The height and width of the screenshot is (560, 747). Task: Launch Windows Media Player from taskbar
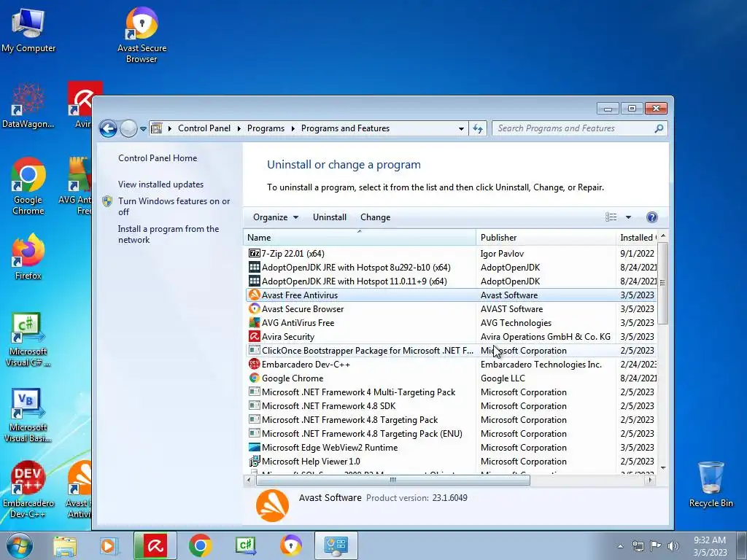(x=108, y=545)
